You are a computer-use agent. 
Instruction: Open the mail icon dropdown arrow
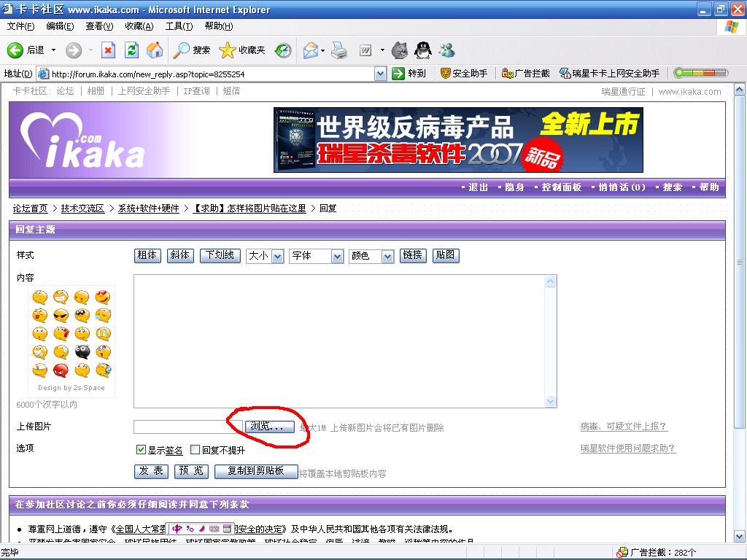tap(323, 50)
